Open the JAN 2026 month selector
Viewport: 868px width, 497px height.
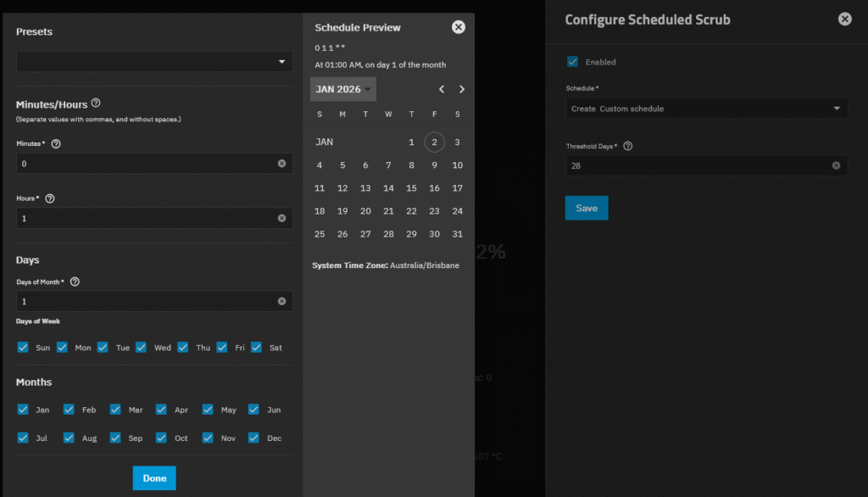[342, 89]
